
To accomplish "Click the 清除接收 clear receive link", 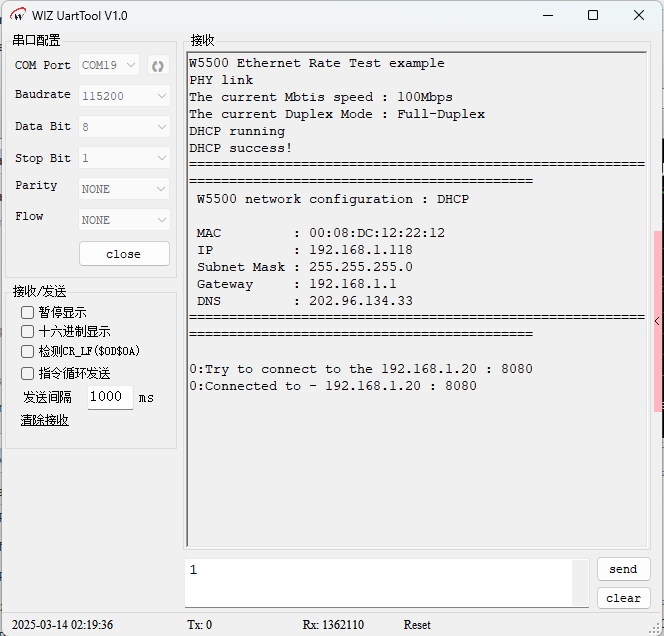I will tap(45, 420).
